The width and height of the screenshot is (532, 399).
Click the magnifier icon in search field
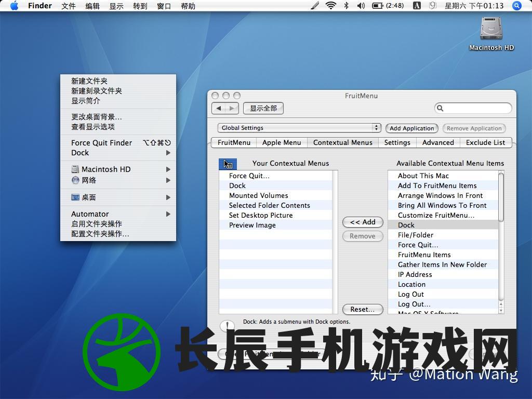click(440, 108)
